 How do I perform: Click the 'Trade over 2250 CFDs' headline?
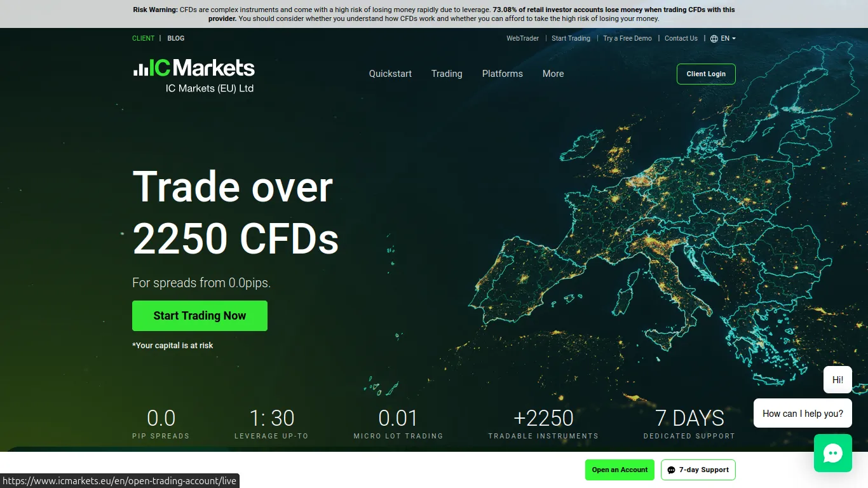coord(235,212)
